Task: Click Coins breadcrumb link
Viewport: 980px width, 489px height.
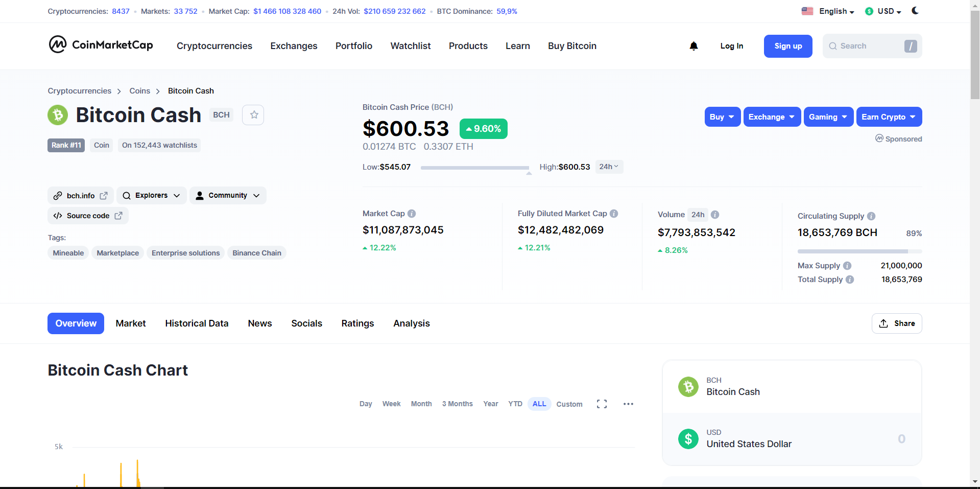Action: point(139,91)
